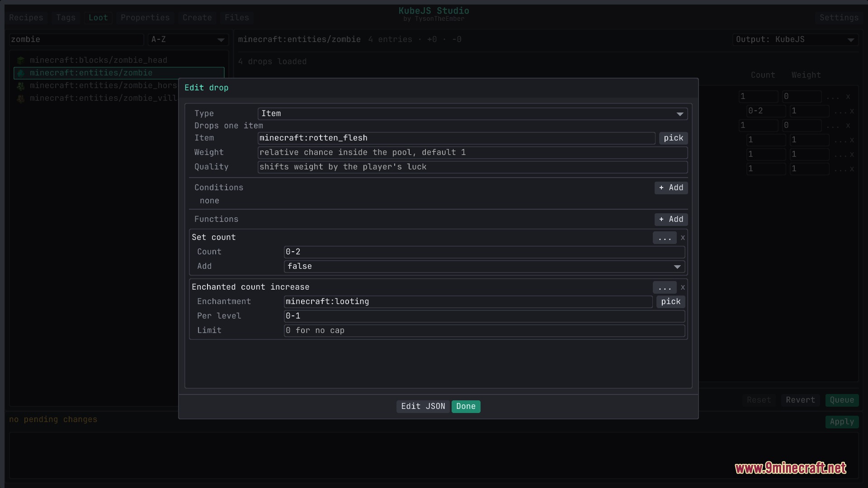The image size is (868, 488).
Task: Click the KubeJS Studio title
Action: tap(434, 11)
